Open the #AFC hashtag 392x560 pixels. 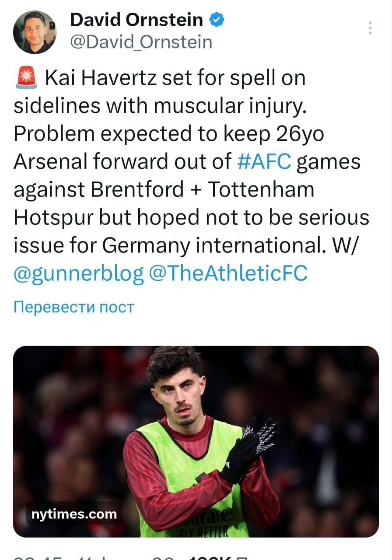click(x=264, y=162)
